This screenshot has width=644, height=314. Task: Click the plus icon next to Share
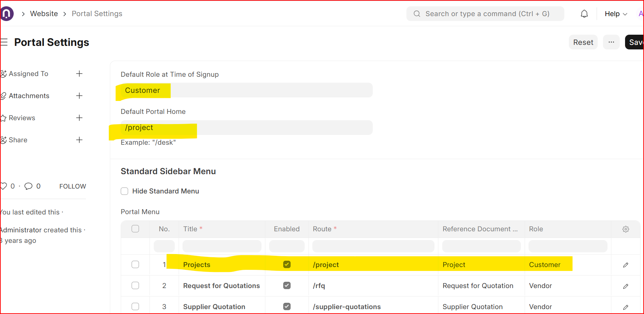pyautogui.click(x=79, y=140)
